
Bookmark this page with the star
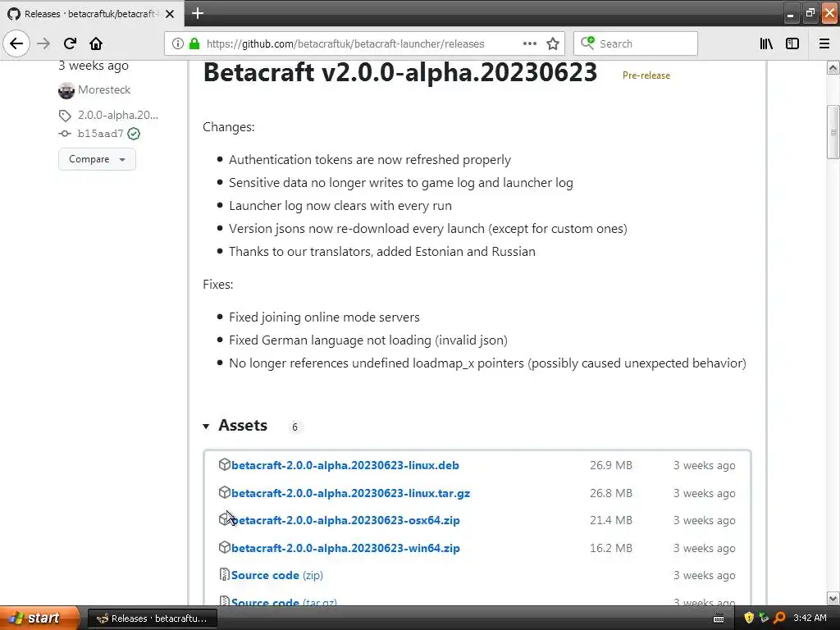[x=553, y=43]
